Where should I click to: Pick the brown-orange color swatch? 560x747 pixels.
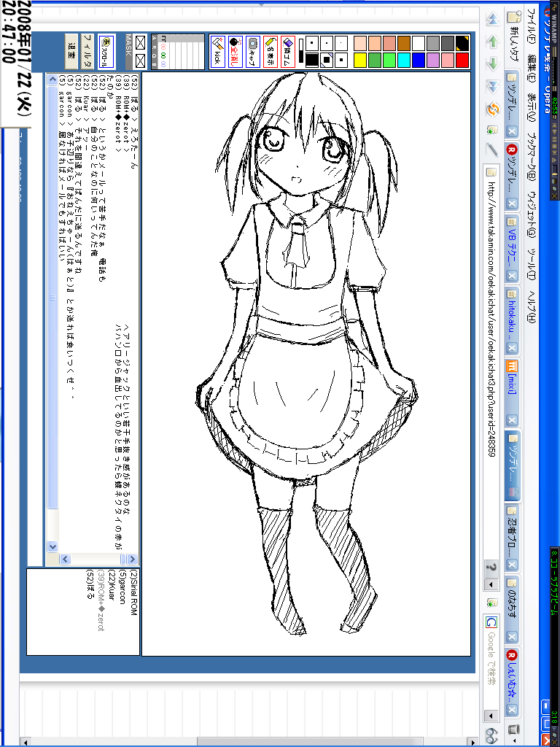(x=404, y=43)
